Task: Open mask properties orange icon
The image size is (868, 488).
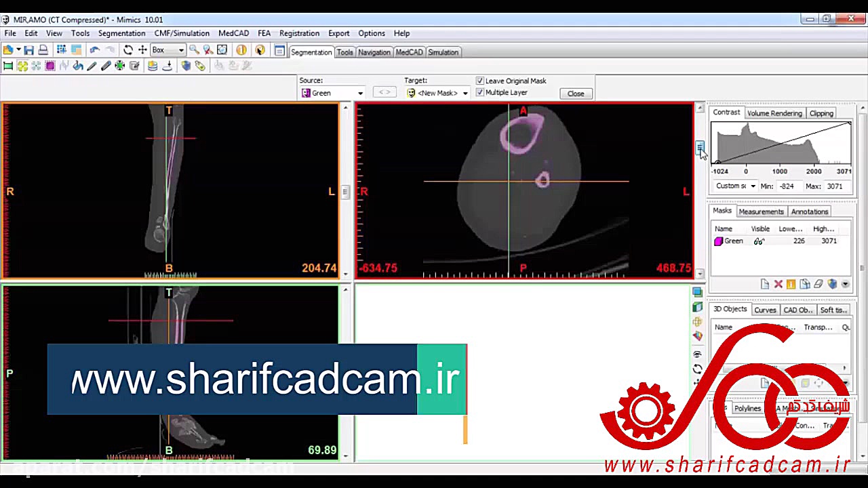Action: click(791, 285)
